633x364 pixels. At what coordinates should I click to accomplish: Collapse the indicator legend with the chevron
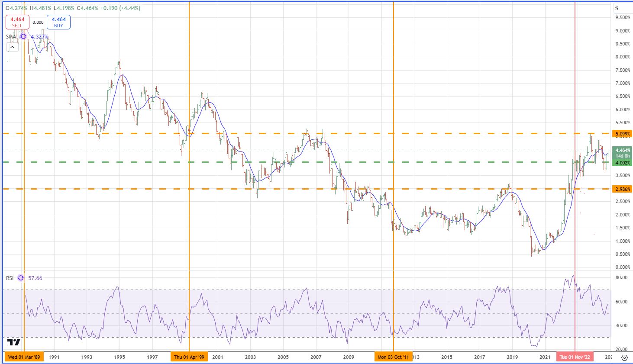click(x=12, y=47)
